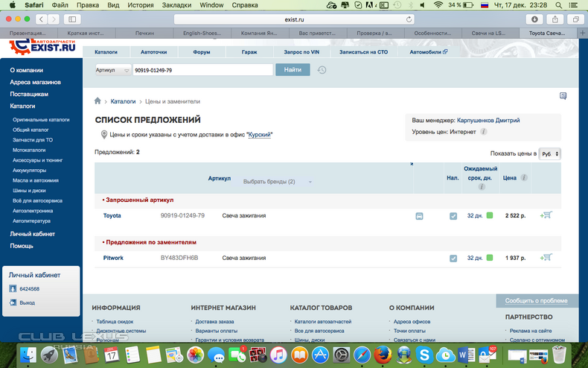
Task: Click the Найти search button
Action: point(293,69)
